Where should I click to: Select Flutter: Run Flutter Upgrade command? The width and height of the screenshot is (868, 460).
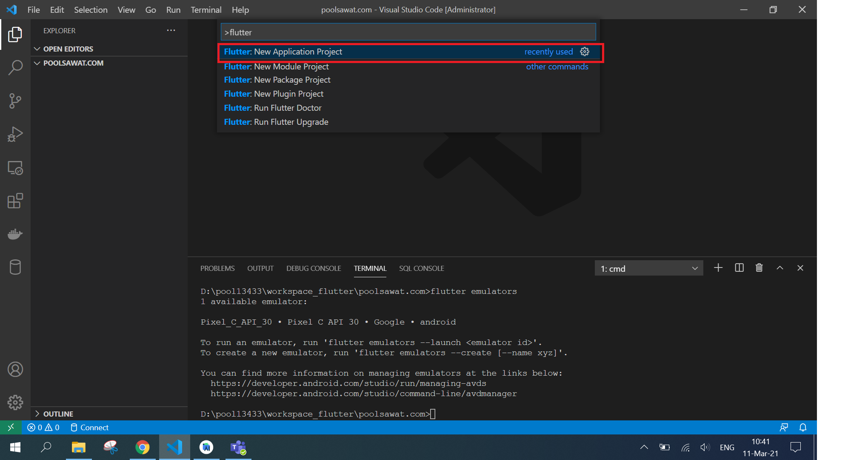click(x=408, y=122)
